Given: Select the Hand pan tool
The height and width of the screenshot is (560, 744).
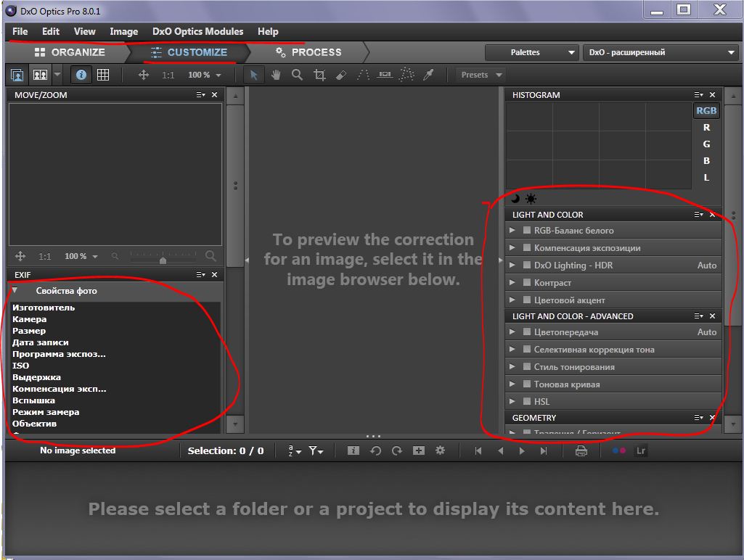Looking at the screenshot, I should click(x=276, y=75).
